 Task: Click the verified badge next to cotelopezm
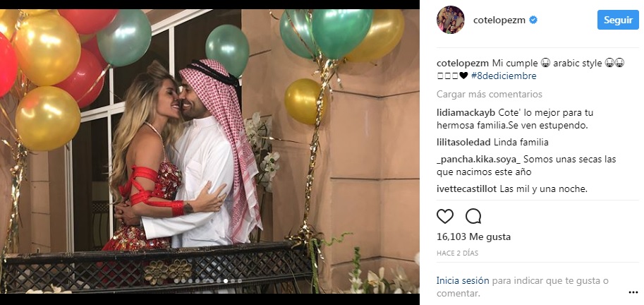(x=533, y=20)
